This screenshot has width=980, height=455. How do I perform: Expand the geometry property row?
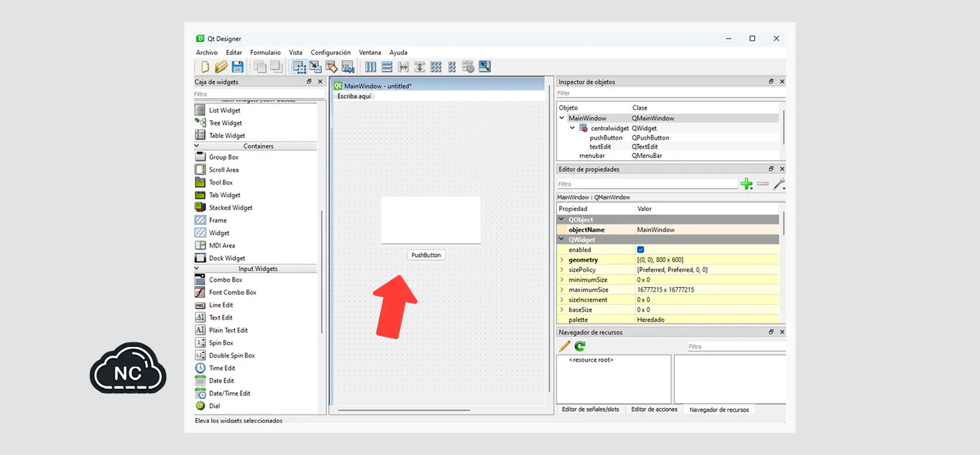tap(561, 260)
